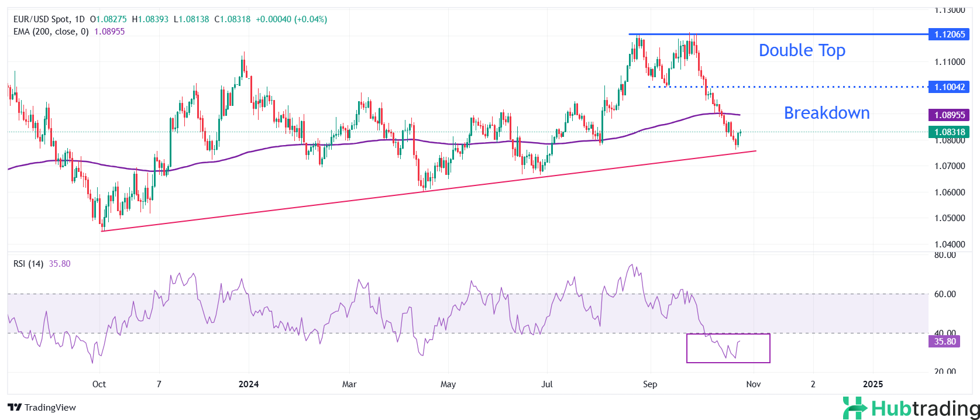Viewport: 980px width, 420px height.
Task: Select the purple rectangle on the RSI pane
Action: point(728,362)
